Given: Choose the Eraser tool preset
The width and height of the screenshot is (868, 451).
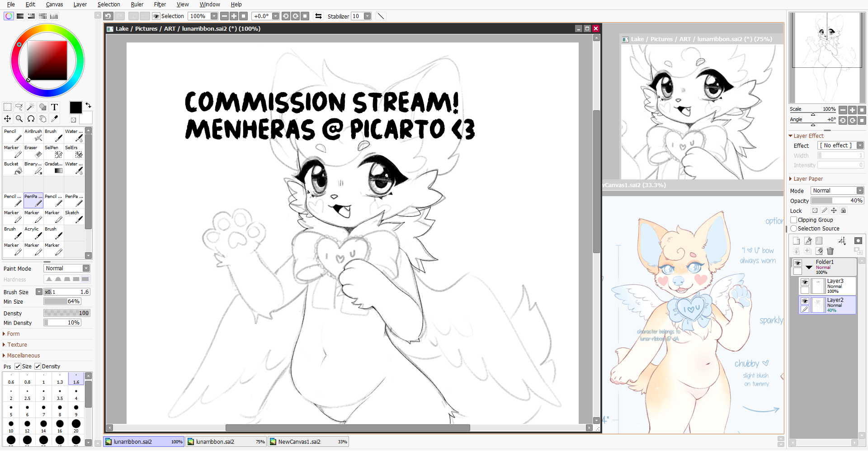Looking at the screenshot, I should pyautogui.click(x=33, y=152).
